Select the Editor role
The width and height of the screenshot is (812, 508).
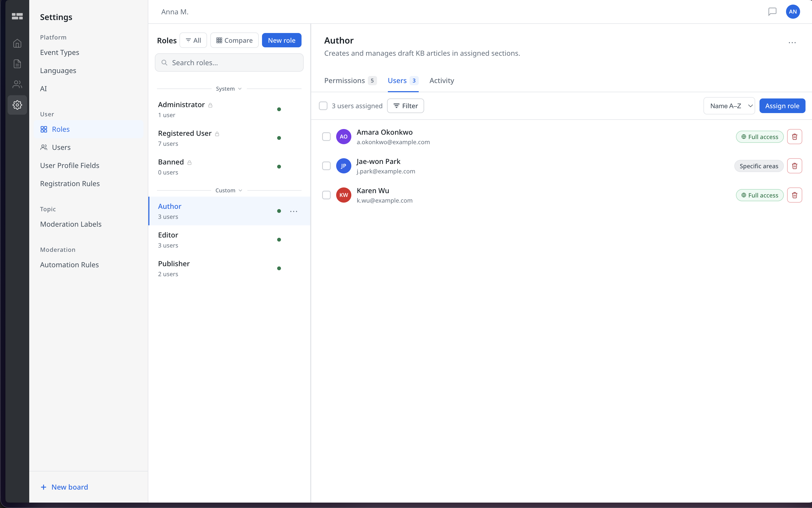[x=229, y=240]
